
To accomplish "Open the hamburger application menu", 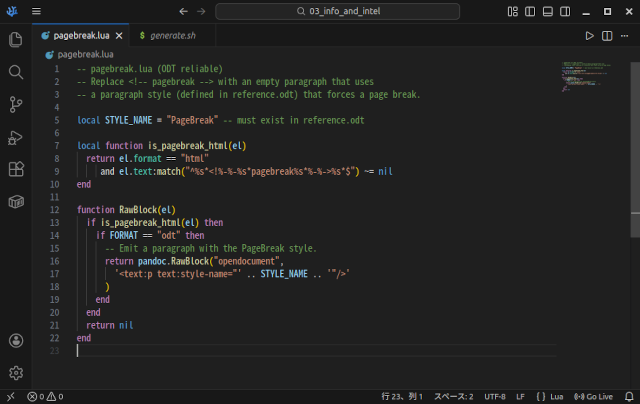I will pos(37,11).
